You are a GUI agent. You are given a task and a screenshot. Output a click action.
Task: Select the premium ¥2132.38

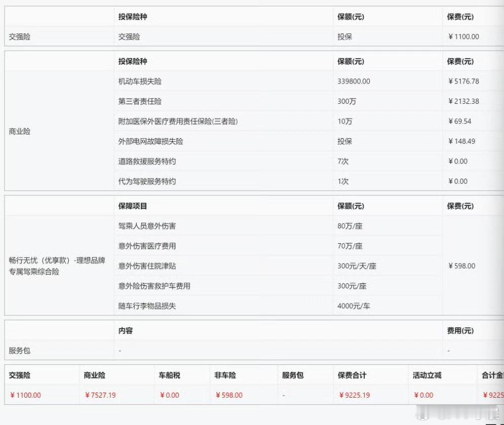[x=463, y=101]
